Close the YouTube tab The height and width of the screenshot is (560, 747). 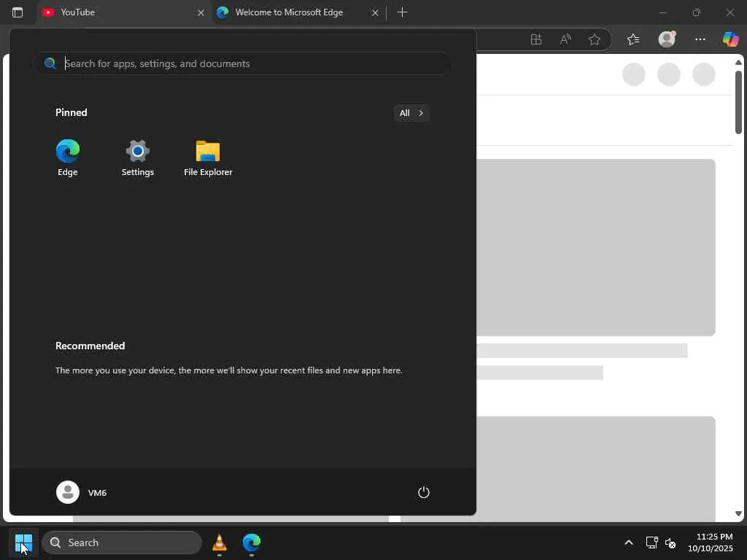[201, 13]
